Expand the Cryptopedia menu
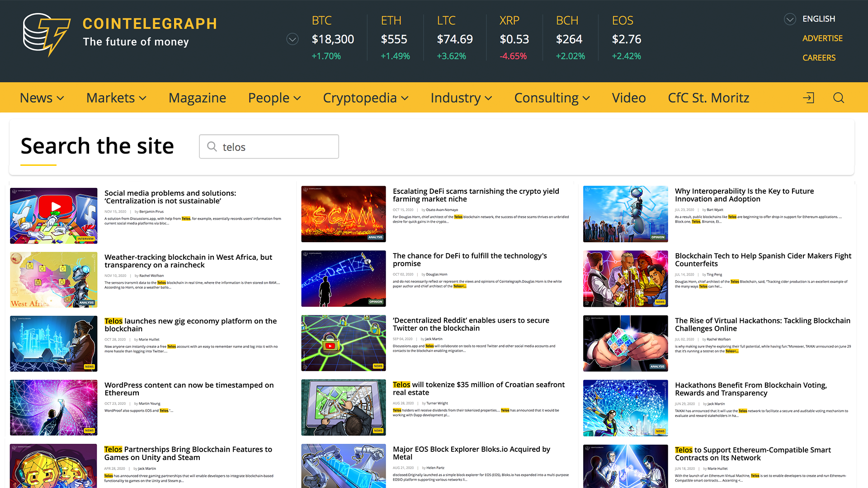The image size is (868, 488). (366, 98)
